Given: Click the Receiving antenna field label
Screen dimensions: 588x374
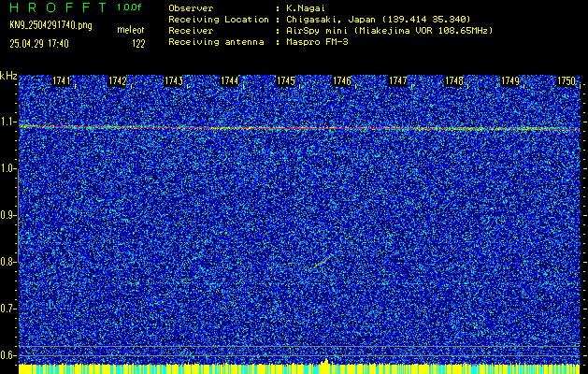Looking at the screenshot, I should [216, 42].
